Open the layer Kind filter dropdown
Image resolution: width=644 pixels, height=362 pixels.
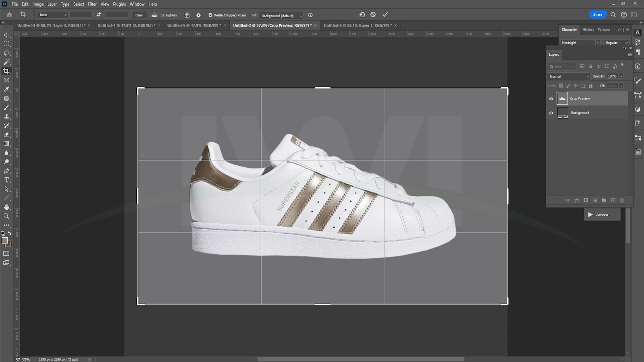[x=562, y=67]
